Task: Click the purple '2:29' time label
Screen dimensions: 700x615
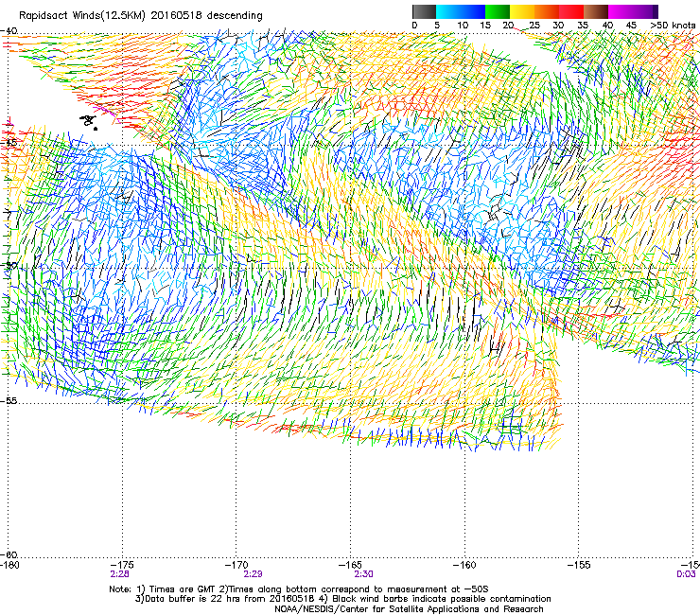Action: point(253,574)
